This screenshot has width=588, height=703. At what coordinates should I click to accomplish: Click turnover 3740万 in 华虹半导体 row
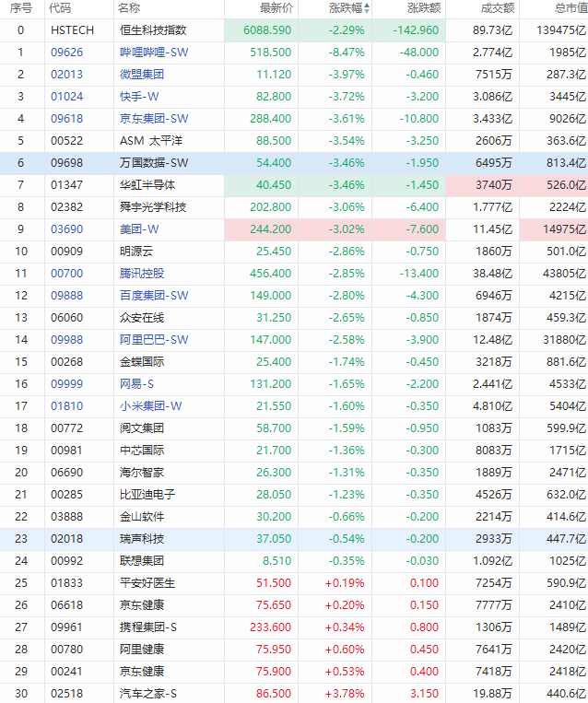point(494,185)
